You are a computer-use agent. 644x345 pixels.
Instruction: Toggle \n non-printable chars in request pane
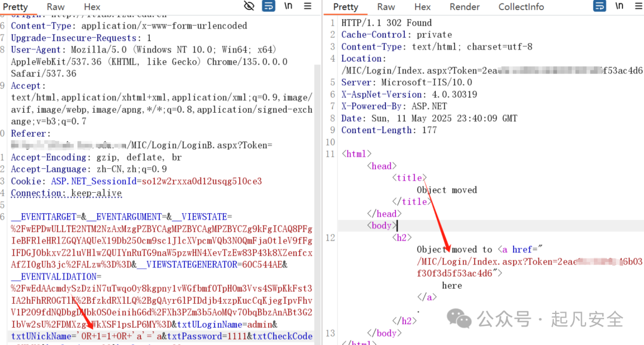click(289, 6)
